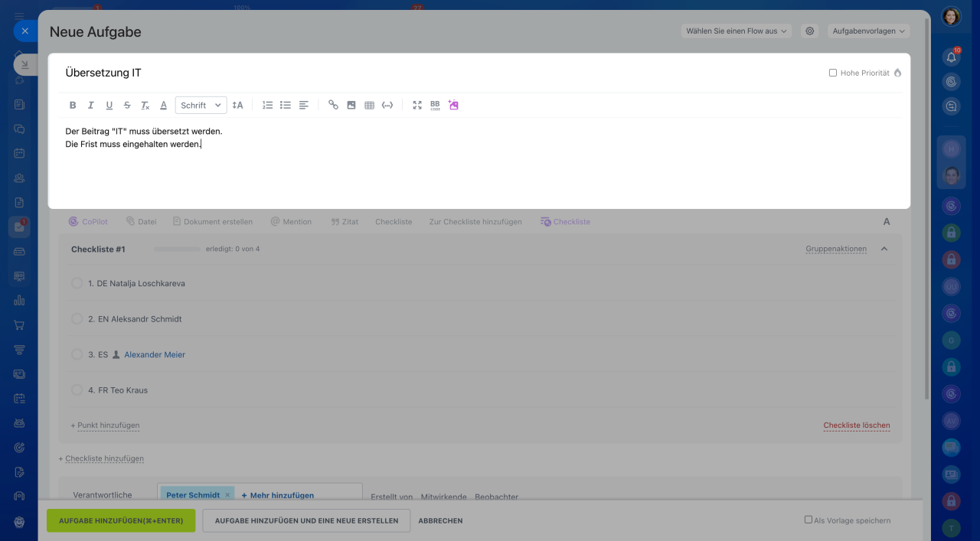This screenshot has height=541, width=980.
Task: Open task form settings gear
Action: pyautogui.click(x=809, y=31)
